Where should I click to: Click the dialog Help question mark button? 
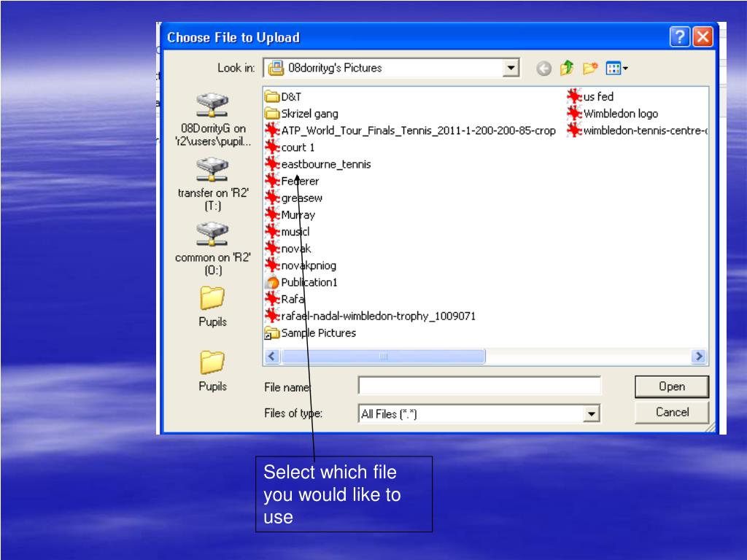680,36
